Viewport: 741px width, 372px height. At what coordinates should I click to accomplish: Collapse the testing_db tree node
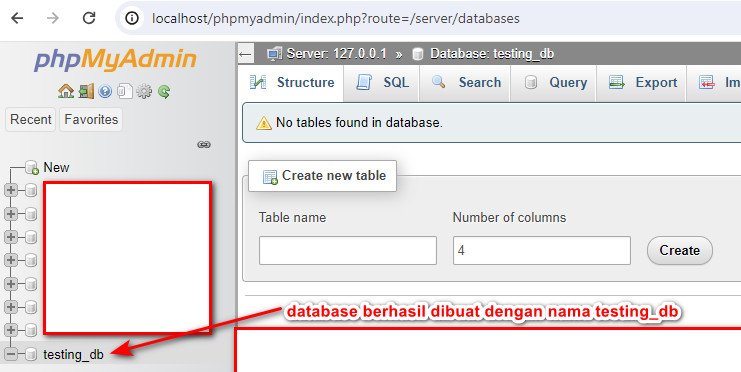click(10, 354)
